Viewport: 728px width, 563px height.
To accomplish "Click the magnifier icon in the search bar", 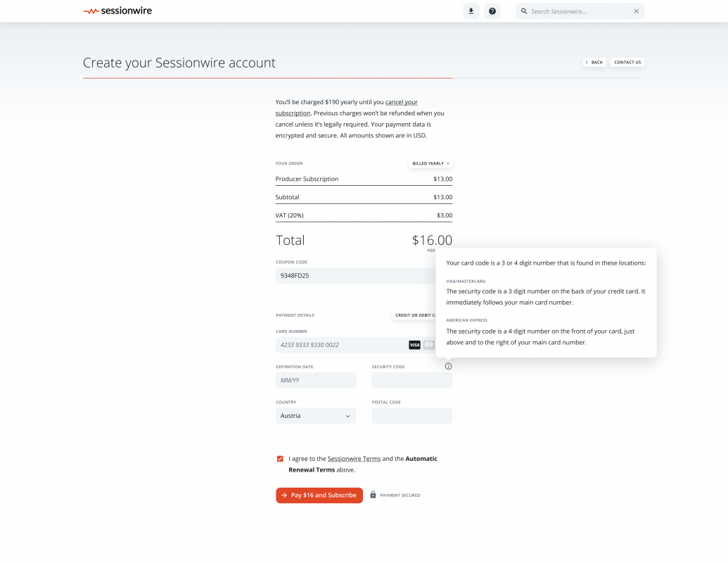I will point(524,11).
